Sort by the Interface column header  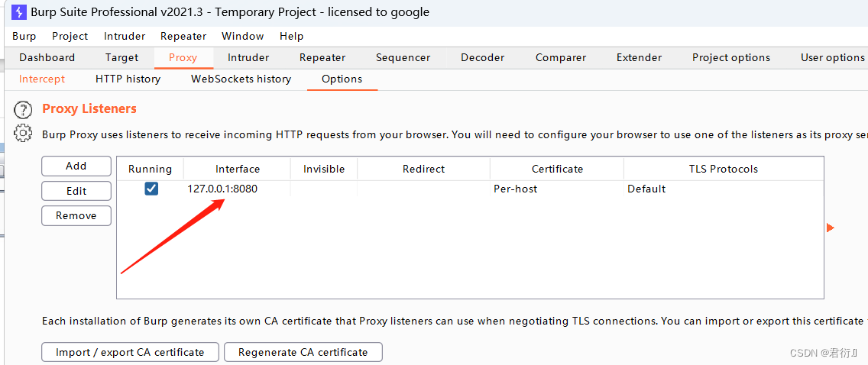click(x=238, y=170)
